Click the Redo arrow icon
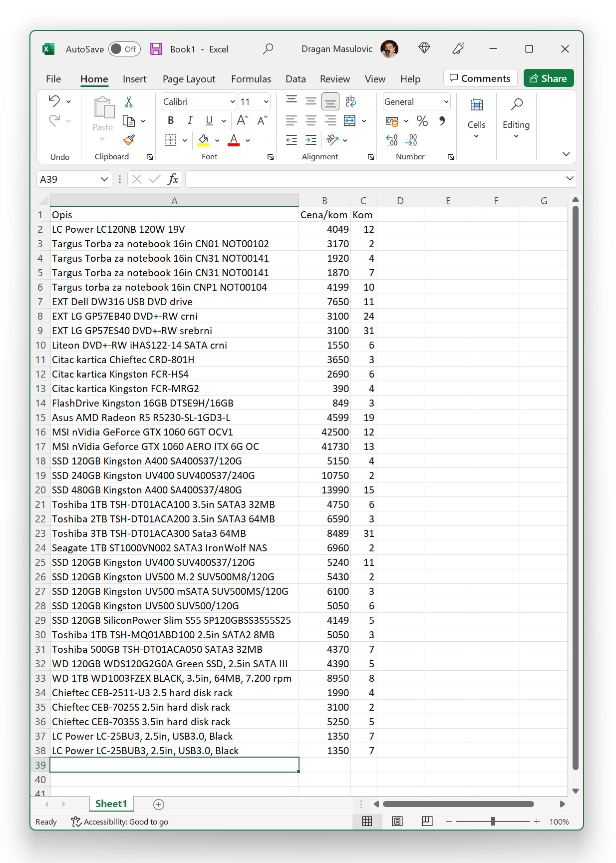Viewport: 616px width, 863px height. point(54,120)
